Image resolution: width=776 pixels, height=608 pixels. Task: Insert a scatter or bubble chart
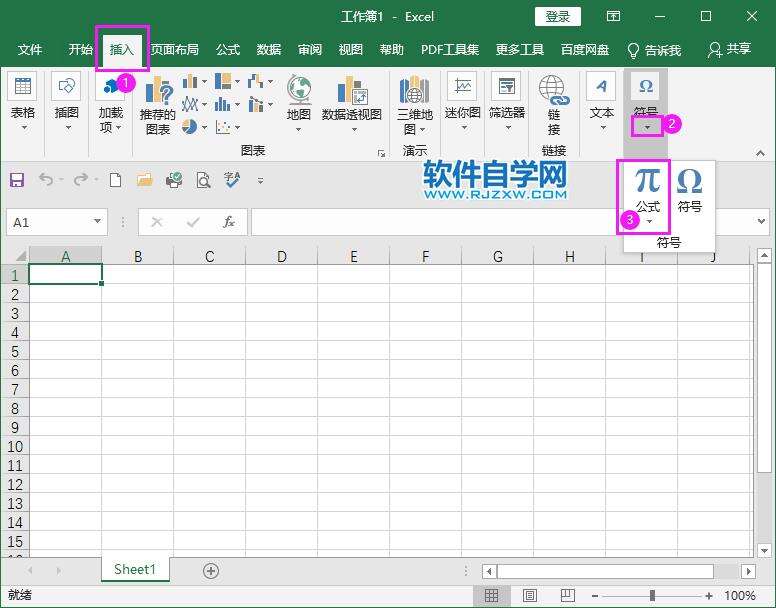pos(227,127)
